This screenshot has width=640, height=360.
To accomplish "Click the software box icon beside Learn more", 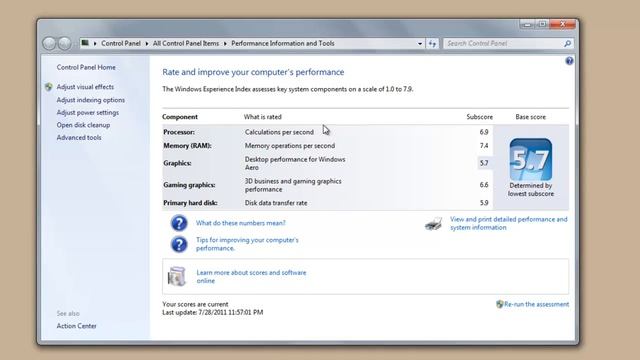I will pyautogui.click(x=177, y=276).
